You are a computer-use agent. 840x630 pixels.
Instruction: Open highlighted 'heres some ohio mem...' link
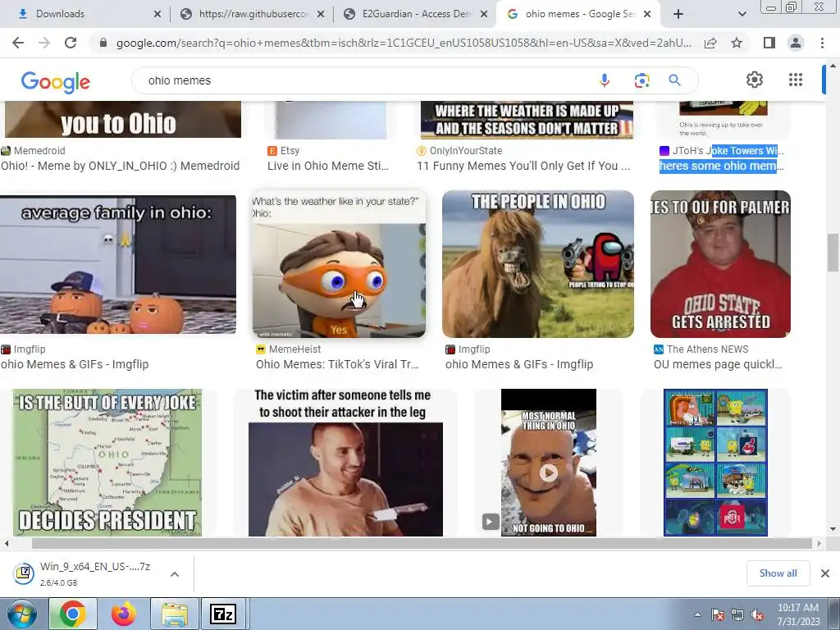tap(721, 166)
